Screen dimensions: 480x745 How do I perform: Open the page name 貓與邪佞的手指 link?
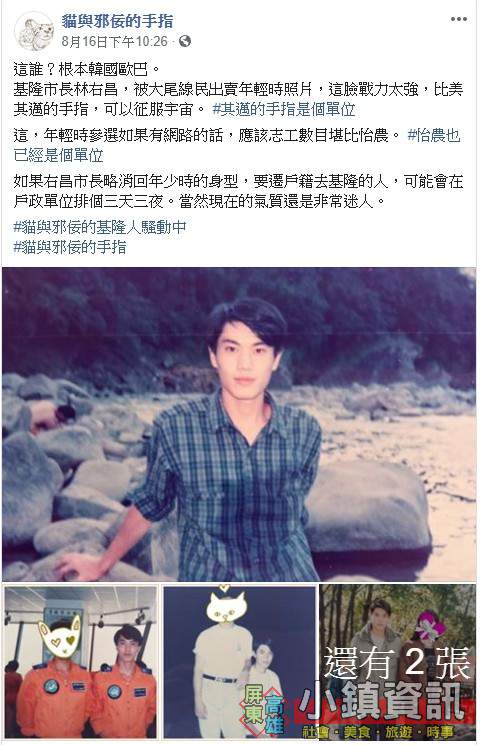[117, 21]
